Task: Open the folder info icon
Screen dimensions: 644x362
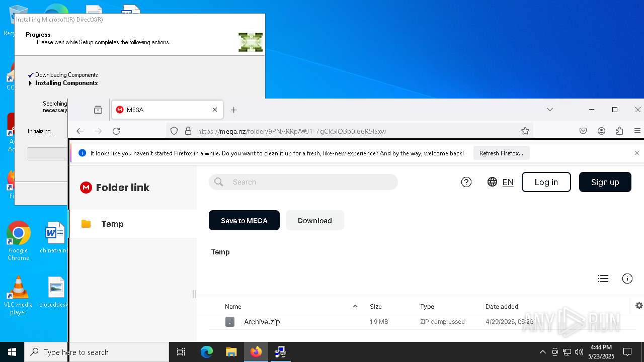Action: (627, 279)
